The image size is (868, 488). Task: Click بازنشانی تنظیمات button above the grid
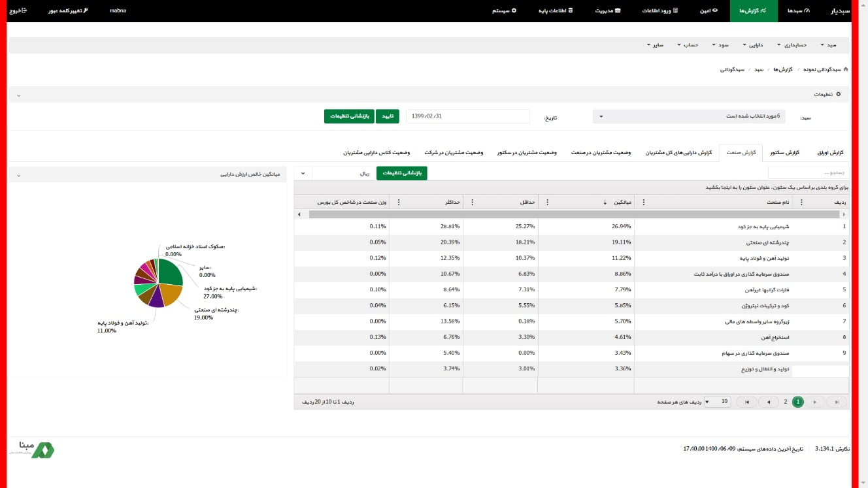coord(401,173)
